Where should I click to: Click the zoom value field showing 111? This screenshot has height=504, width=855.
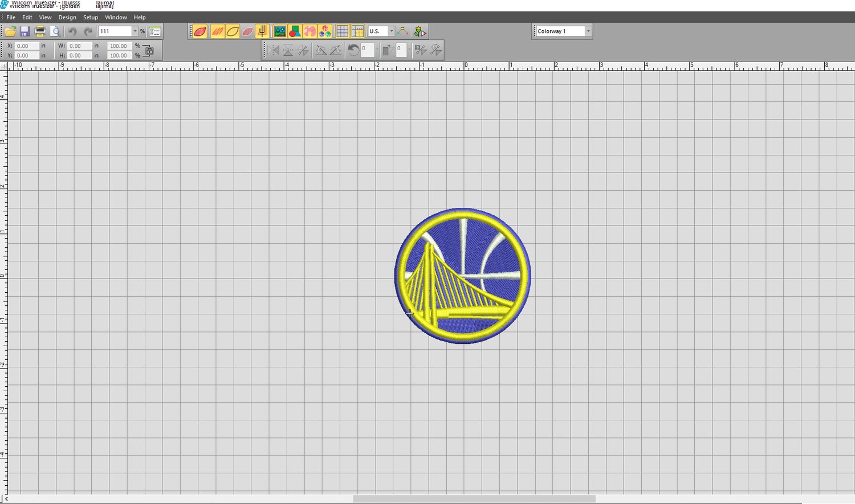[115, 31]
